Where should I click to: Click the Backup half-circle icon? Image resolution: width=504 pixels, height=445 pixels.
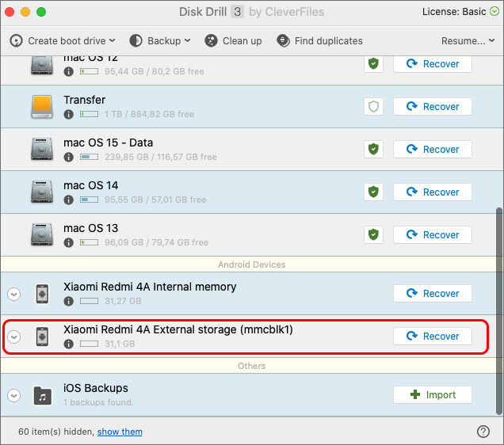point(136,40)
